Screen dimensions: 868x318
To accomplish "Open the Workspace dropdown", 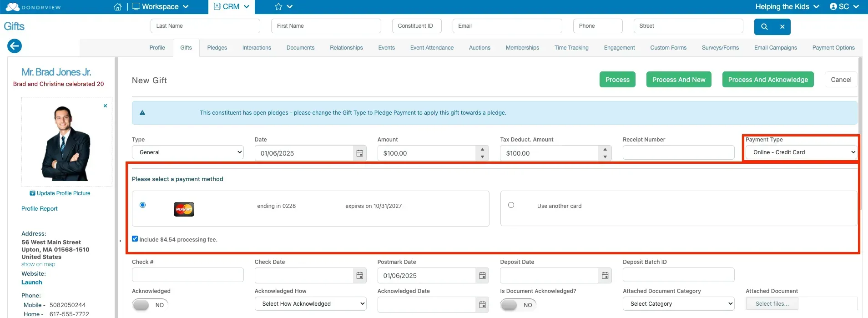I will 160,7.
